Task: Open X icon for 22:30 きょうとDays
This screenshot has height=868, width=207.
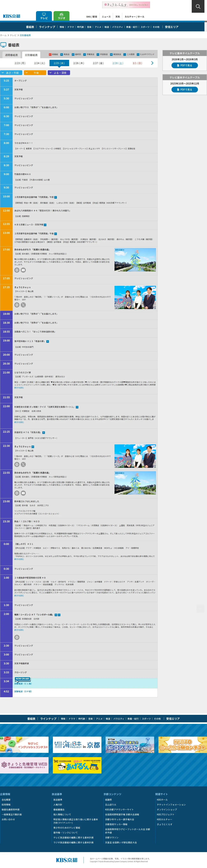Action: point(23,464)
